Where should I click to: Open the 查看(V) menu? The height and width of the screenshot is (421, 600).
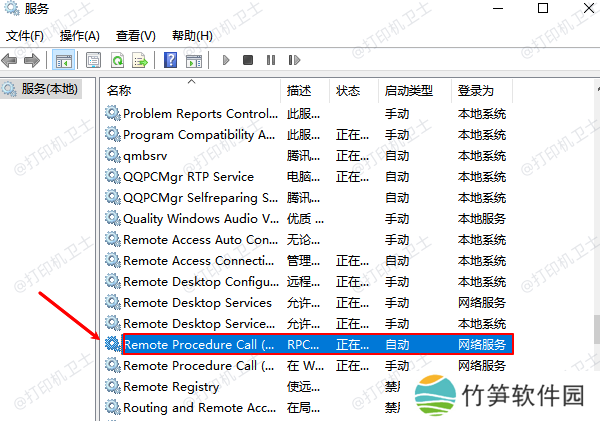pyautogui.click(x=135, y=36)
